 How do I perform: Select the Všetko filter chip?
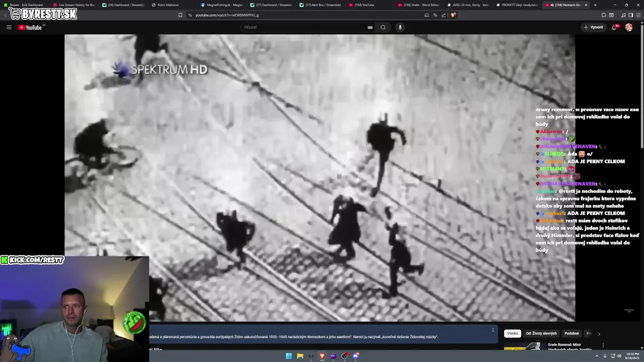512,333
